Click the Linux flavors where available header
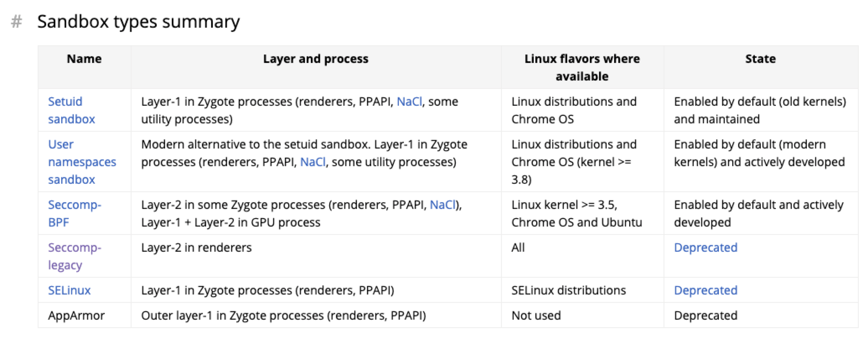The height and width of the screenshot is (344, 868). (x=582, y=68)
